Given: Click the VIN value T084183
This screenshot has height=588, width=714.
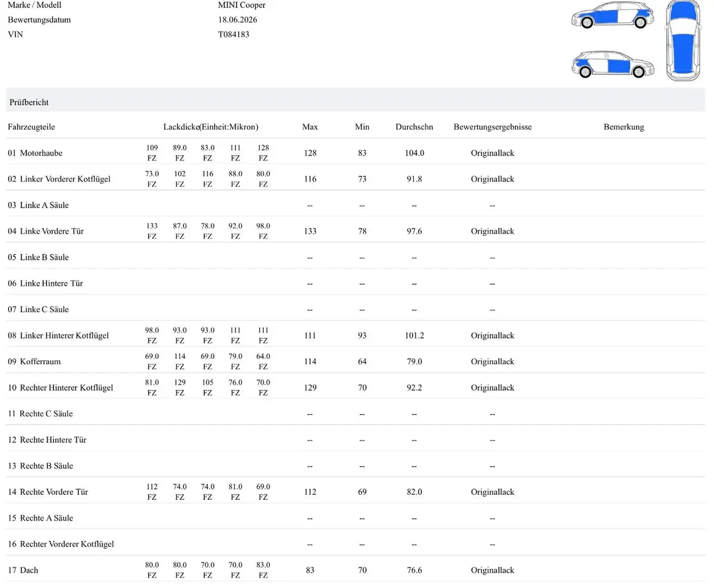Looking at the screenshot, I should tap(234, 34).
